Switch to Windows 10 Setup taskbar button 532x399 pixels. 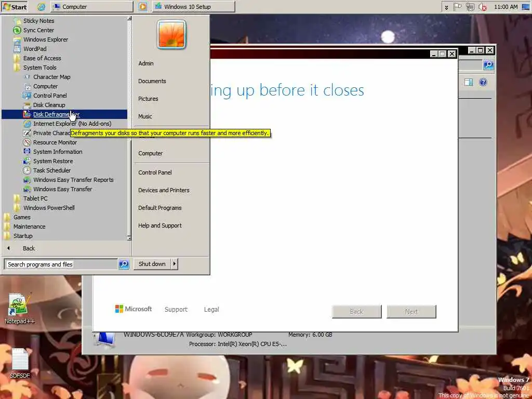pyautogui.click(x=193, y=7)
